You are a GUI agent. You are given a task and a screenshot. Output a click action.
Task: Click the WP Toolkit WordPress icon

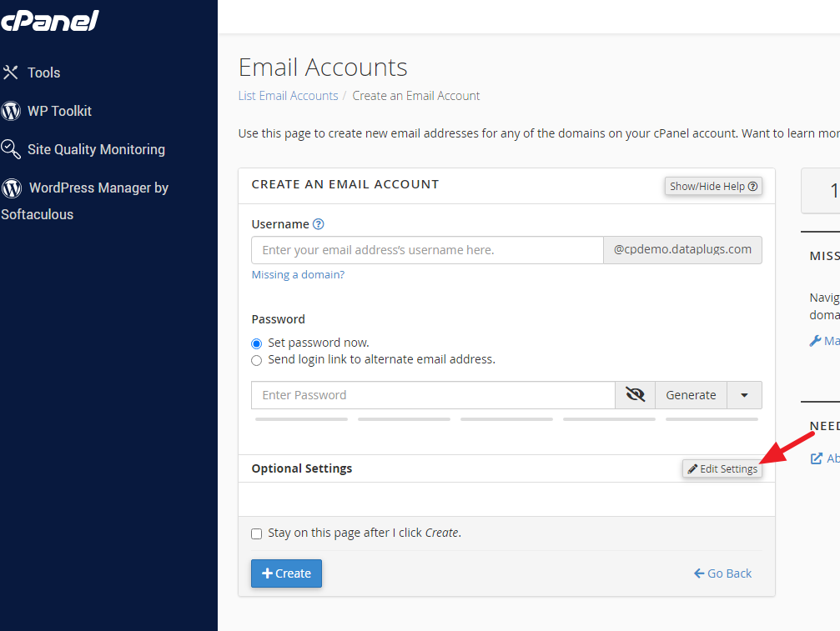click(x=11, y=111)
